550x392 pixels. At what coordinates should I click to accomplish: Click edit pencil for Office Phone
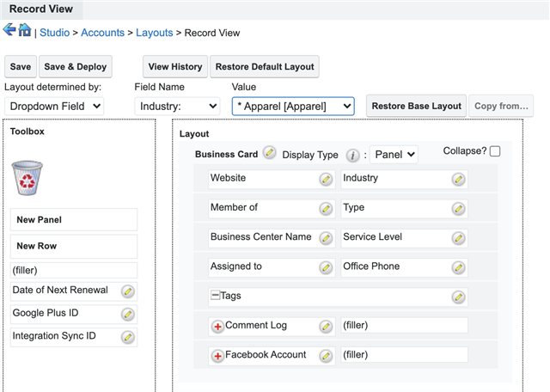459,267
